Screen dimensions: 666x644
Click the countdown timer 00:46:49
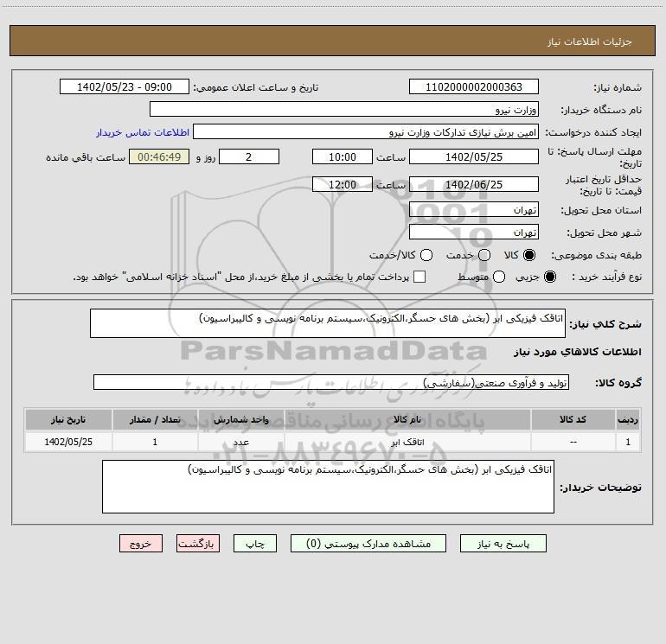click(159, 156)
